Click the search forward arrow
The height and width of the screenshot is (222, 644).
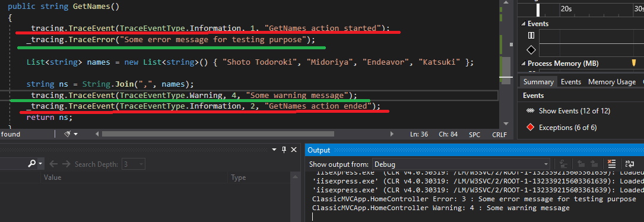[x=66, y=164]
